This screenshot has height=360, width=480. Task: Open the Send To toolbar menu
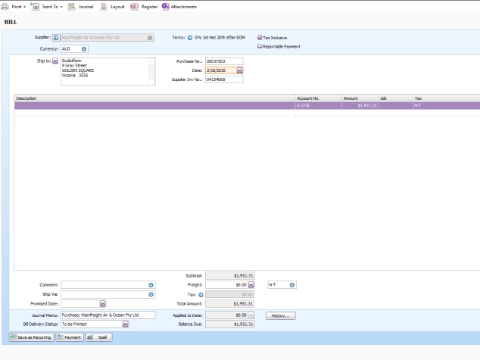tap(46, 6)
